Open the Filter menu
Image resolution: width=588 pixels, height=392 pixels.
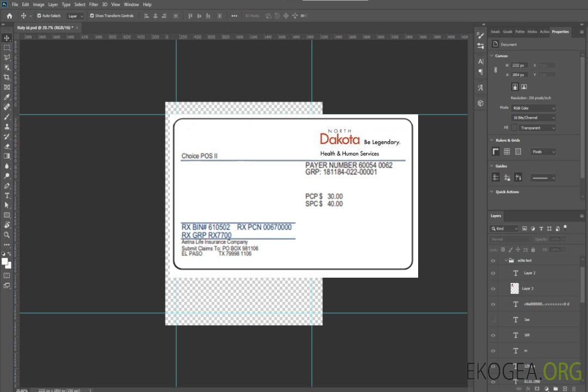click(94, 4)
